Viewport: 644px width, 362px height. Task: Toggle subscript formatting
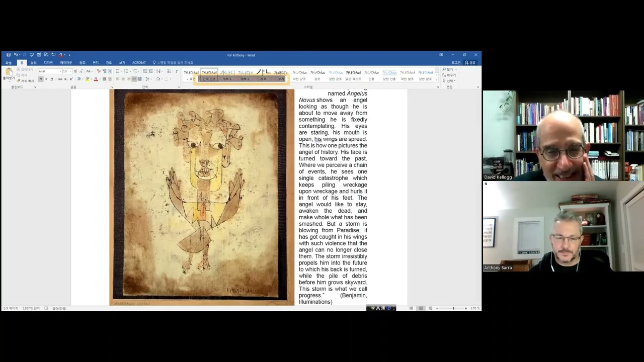[65, 79]
